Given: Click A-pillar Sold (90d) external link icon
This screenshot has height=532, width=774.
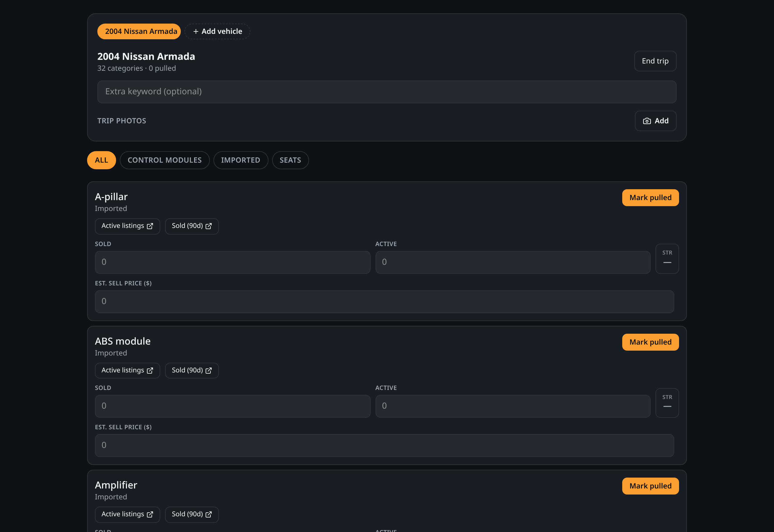Looking at the screenshot, I should (x=209, y=226).
